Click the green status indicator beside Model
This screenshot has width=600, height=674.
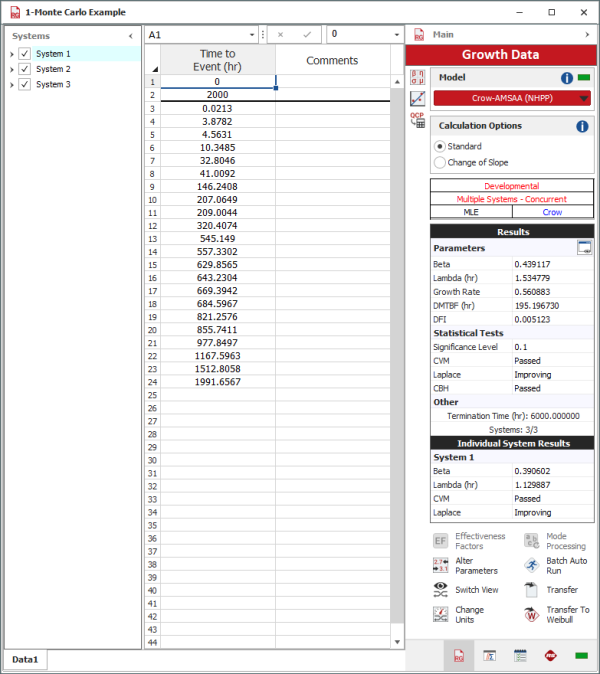click(x=584, y=77)
